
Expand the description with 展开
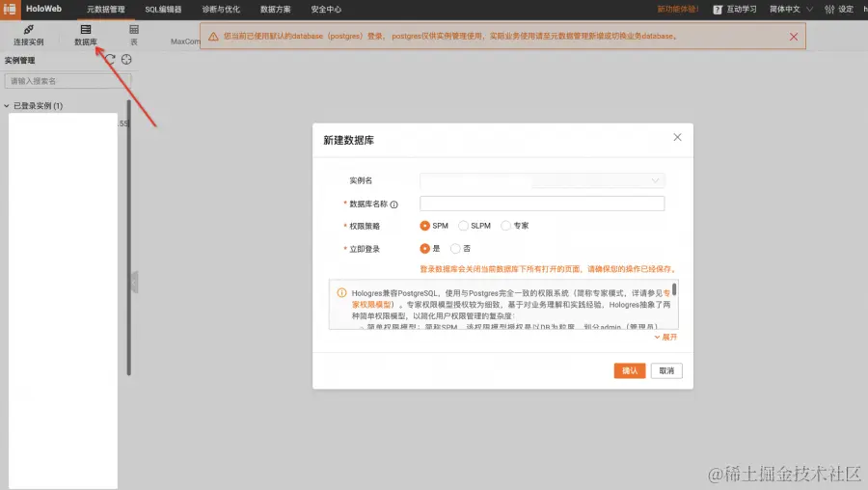pos(665,338)
